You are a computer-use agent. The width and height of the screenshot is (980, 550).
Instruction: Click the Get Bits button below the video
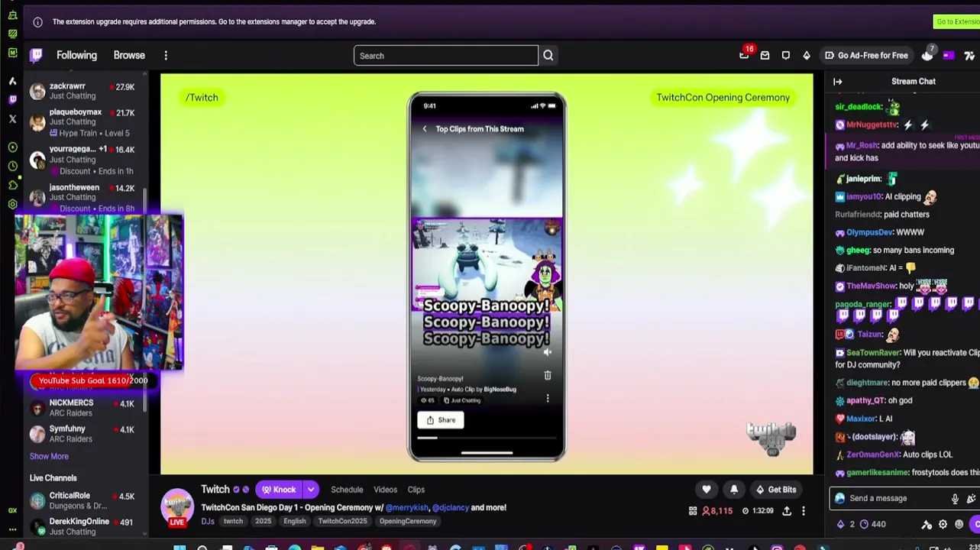coord(775,490)
